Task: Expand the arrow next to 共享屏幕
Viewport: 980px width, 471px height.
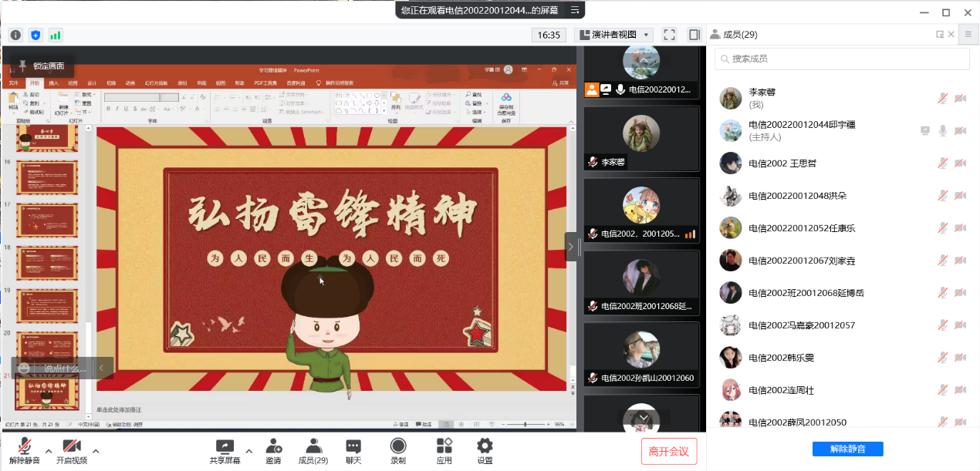Action: (248, 451)
